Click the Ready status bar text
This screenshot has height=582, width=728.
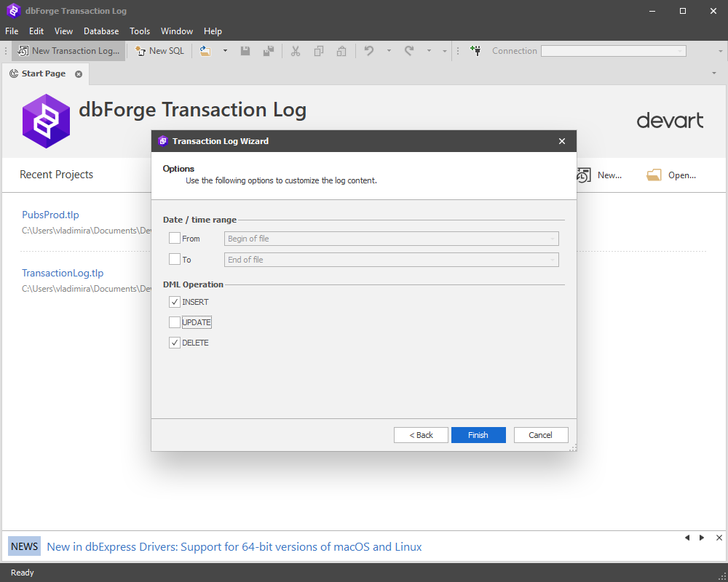click(x=23, y=573)
